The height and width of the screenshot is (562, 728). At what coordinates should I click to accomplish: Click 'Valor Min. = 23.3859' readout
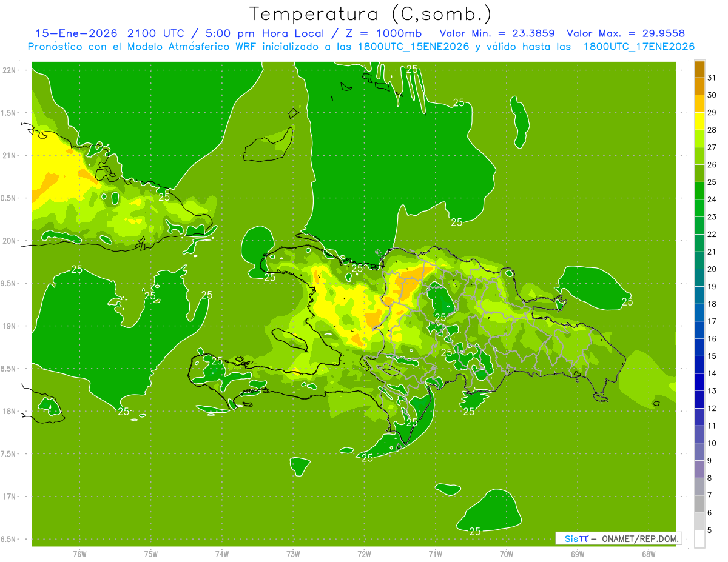click(x=497, y=33)
